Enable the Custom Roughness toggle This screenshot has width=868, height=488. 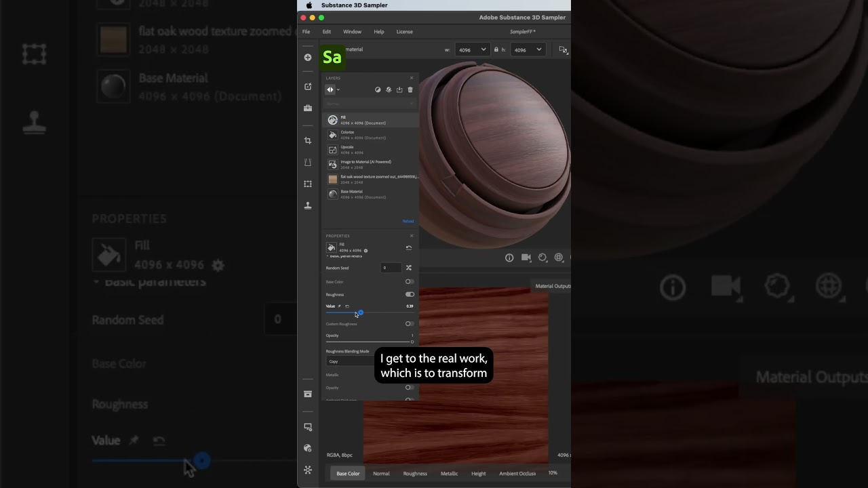coord(410,324)
